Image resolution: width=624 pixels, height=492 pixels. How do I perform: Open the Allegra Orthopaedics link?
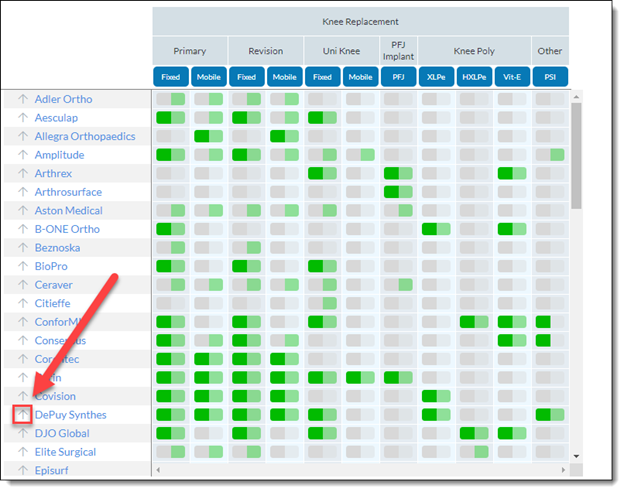click(x=85, y=136)
